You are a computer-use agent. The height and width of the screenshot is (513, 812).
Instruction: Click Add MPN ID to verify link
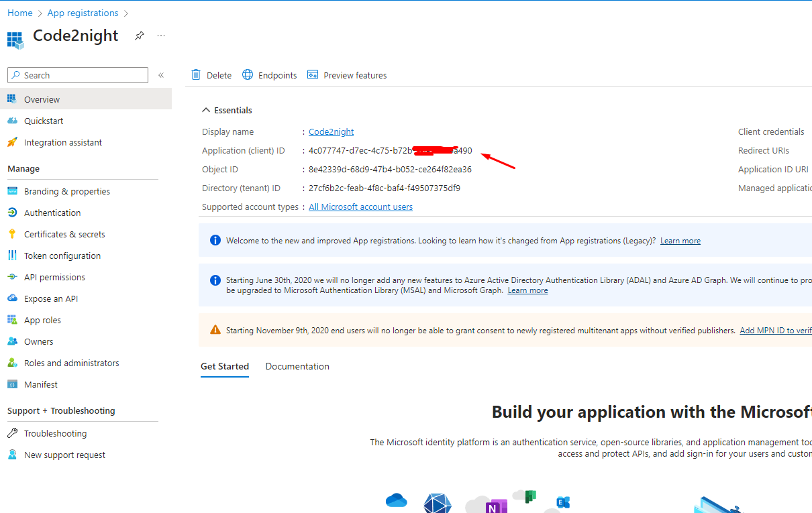point(776,331)
